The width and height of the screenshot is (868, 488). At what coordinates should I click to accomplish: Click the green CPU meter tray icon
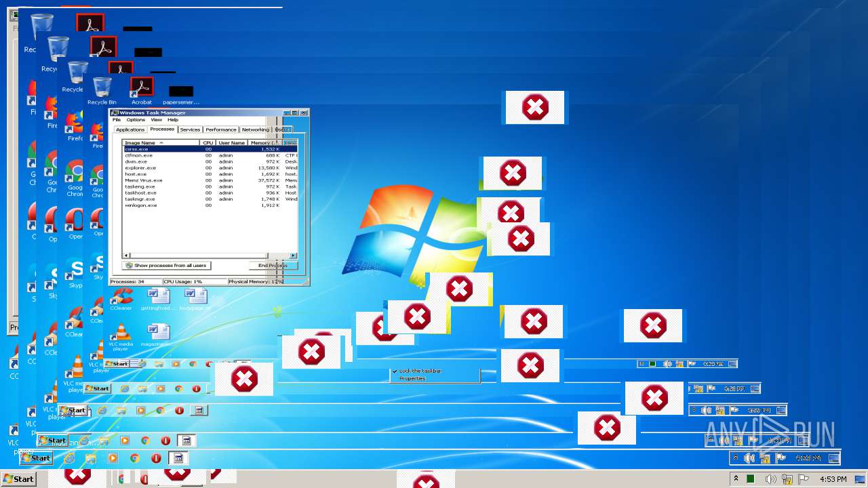click(751, 479)
